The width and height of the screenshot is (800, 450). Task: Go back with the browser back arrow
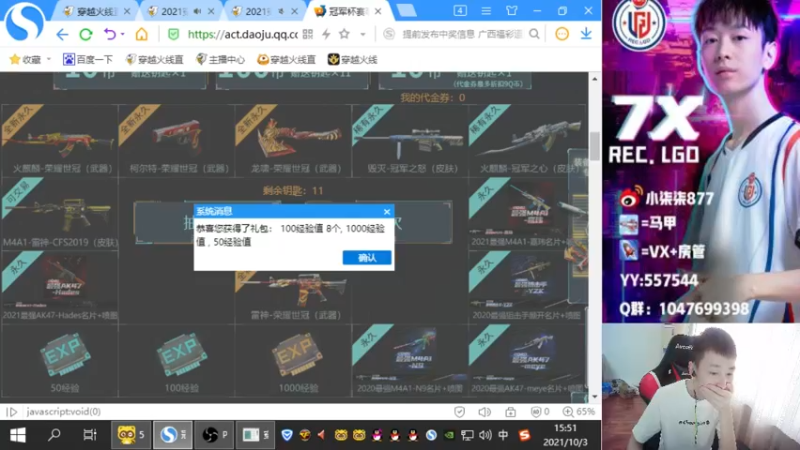click(x=62, y=34)
